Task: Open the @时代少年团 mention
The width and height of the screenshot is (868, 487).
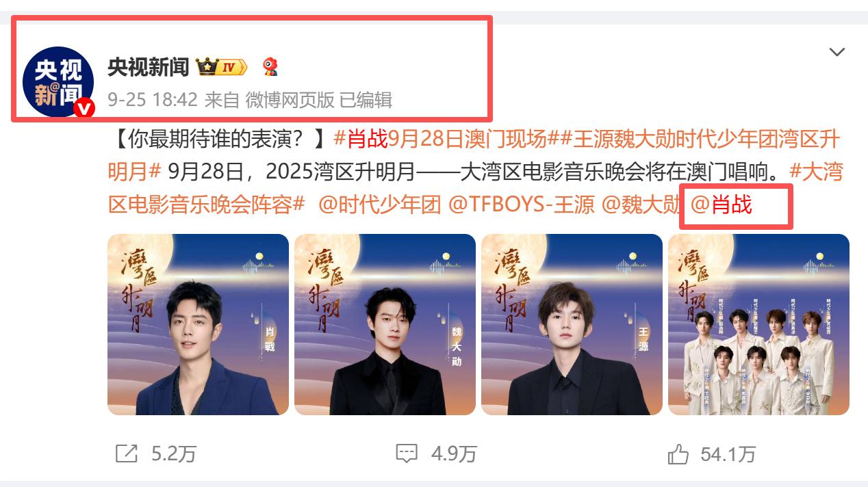Action: 380,204
